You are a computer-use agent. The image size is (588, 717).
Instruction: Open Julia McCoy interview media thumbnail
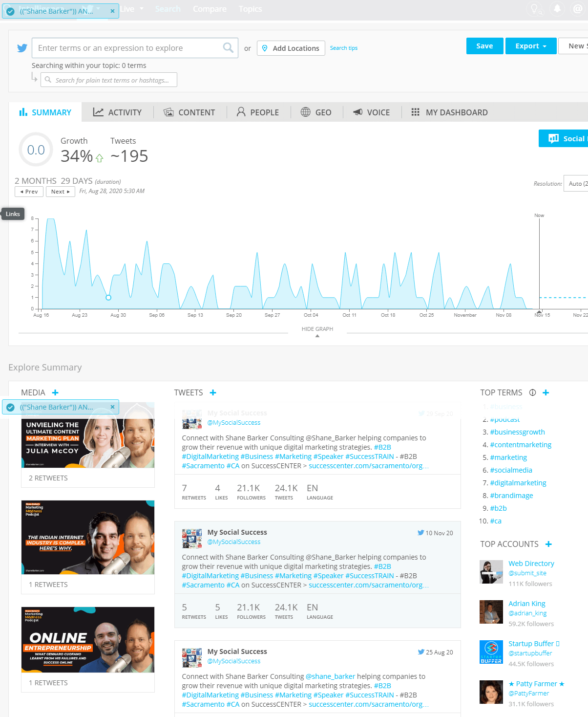coord(88,435)
